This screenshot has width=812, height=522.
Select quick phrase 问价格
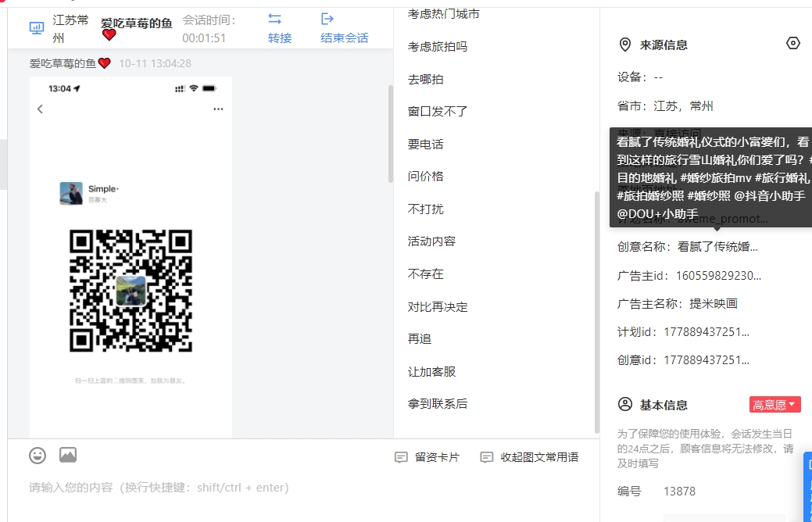(x=426, y=176)
